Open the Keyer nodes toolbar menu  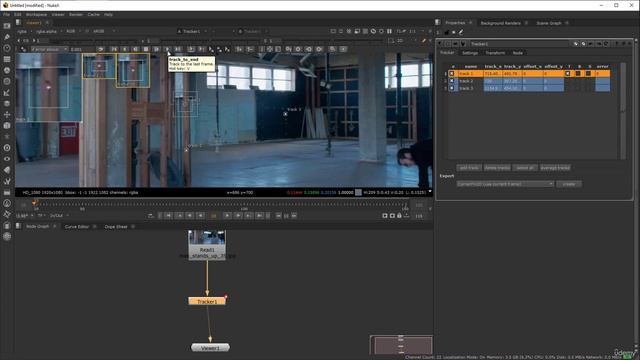7,93
